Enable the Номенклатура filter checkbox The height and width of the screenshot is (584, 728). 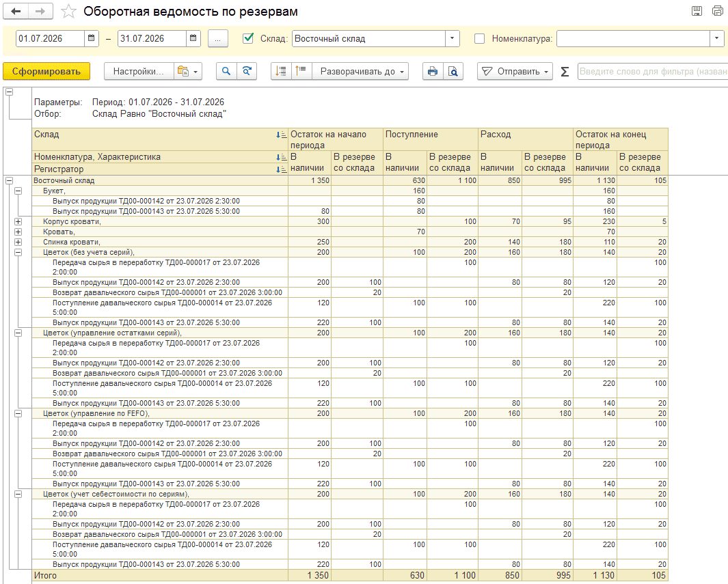[480, 39]
